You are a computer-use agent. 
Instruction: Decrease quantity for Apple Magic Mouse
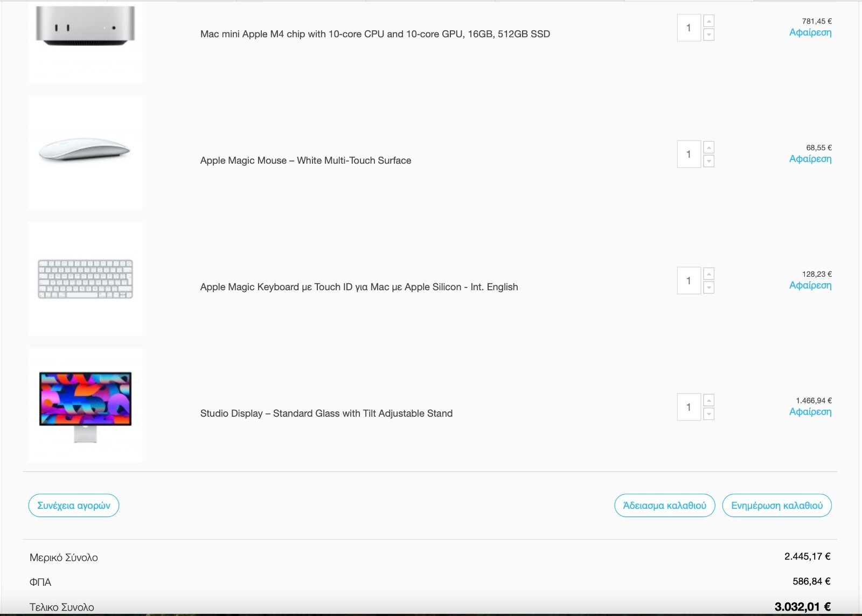709,161
